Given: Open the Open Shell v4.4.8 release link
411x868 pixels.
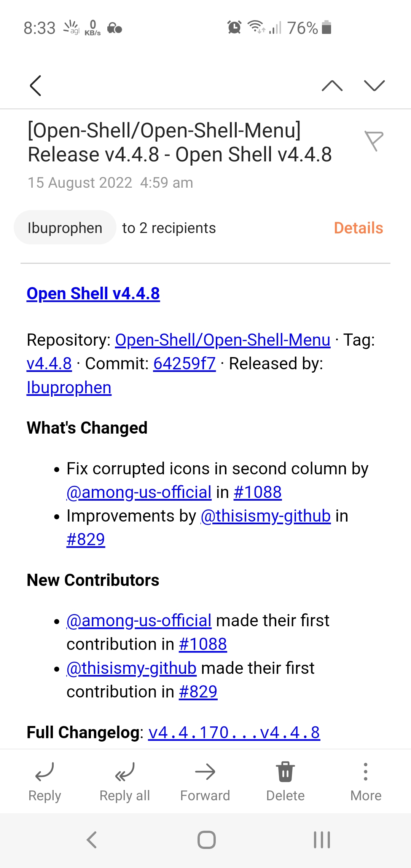Looking at the screenshot, I should click(93, 293).
